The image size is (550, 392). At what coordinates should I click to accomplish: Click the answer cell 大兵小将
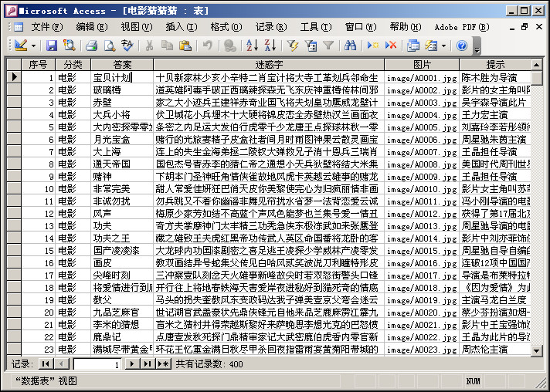[122, 114]
